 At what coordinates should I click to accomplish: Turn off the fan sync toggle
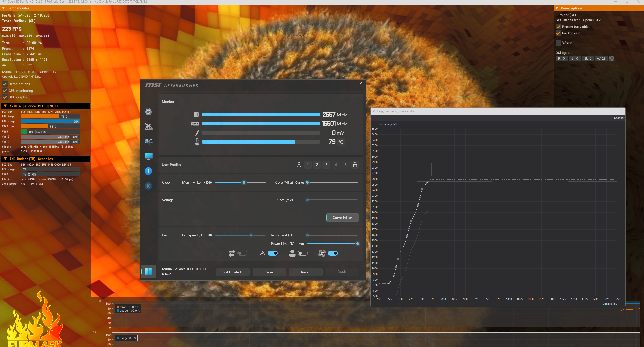pos(333,253)
